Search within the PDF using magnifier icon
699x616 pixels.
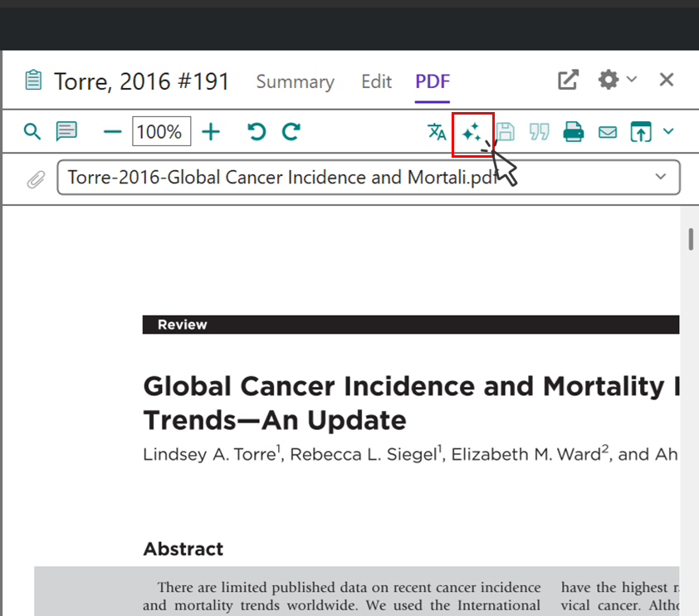(x=32, y=131)
